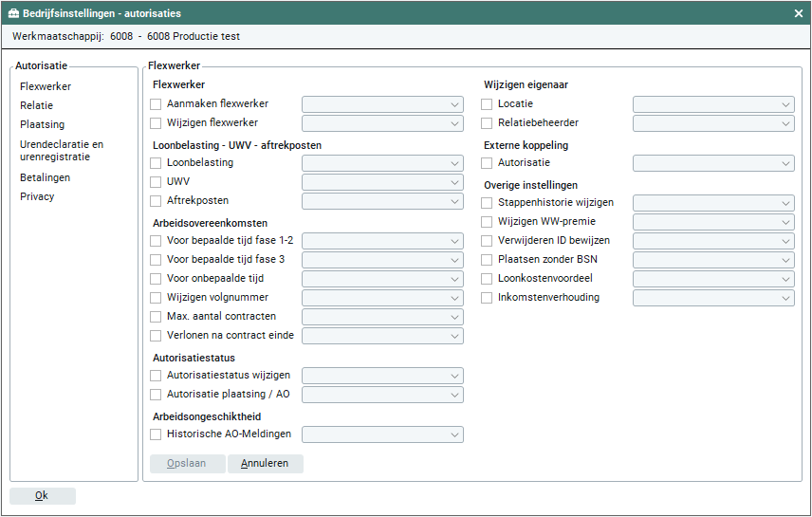Tick the Loonbelasting checkbox
The height and width of the screenshot is (517, 812).
point(157,163)
